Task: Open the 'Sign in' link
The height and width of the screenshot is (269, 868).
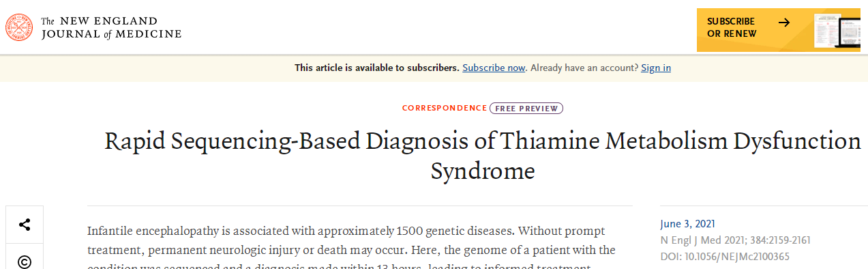Action: point(656,68)
